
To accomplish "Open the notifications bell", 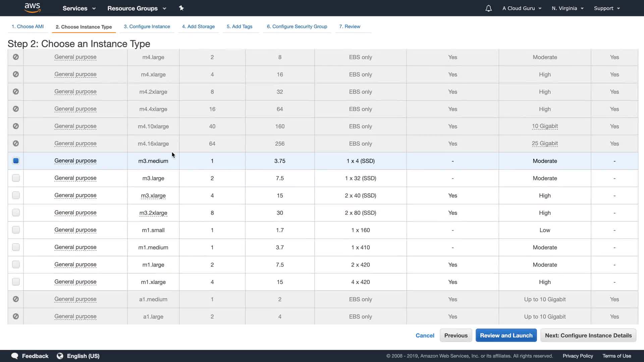I will coord(488,8).
